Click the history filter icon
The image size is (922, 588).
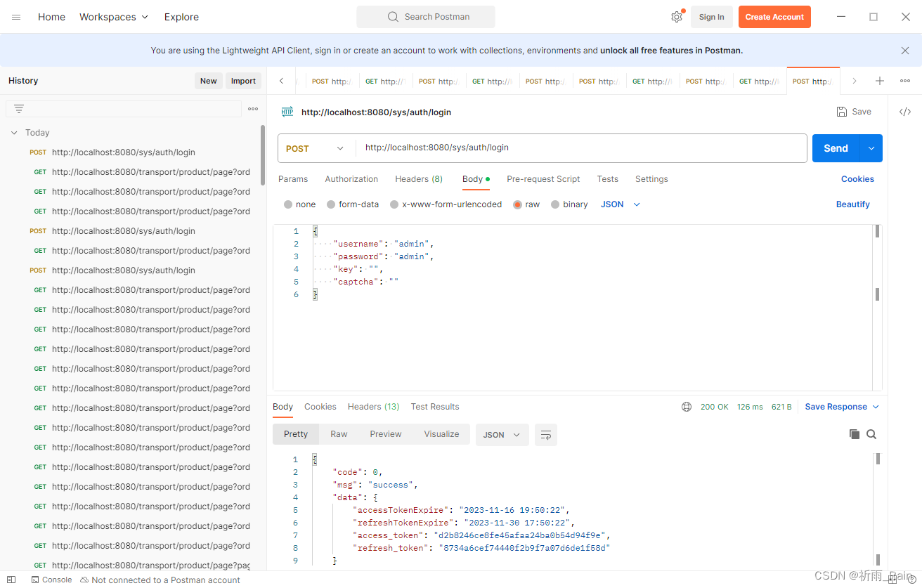coord(19,109)
